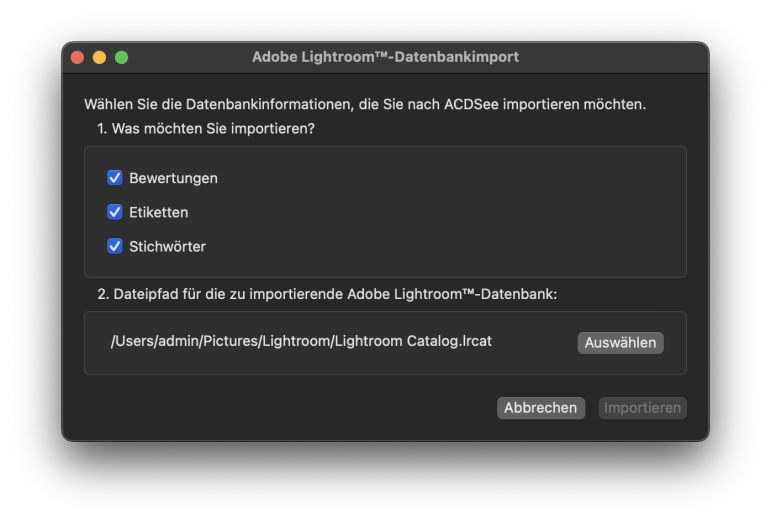Viewport: 771px width, 523px height.
Task: Click the '1. Was möchten Sie importieren?' heading
Action: (x=206, y=129)
